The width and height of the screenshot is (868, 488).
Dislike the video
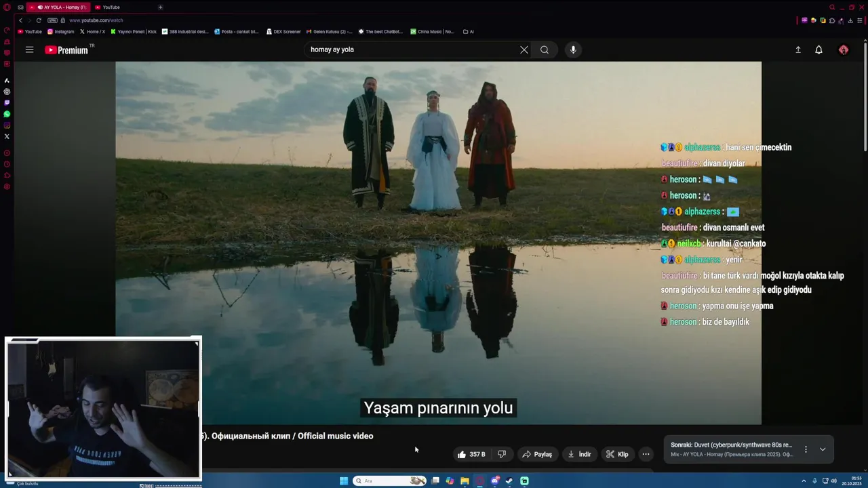502,454
